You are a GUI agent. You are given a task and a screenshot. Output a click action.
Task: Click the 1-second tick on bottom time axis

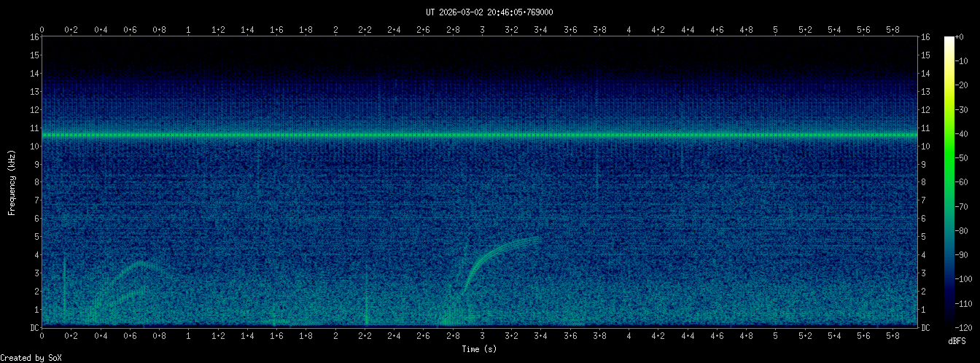[189, 336]
